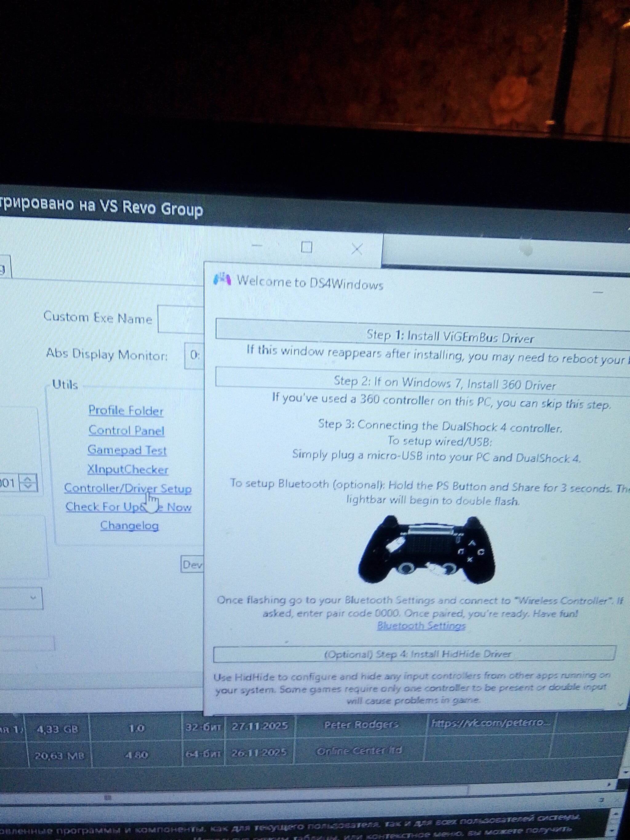Open the Abs Display Monitor dropdown
The height and width of the screenshot is (840, 630).
point(194,356)
